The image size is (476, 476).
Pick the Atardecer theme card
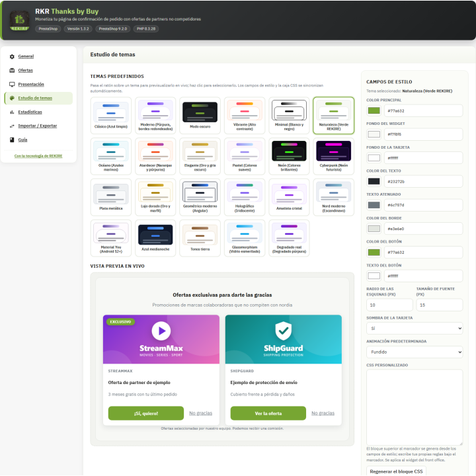pyautogui.click(x=155, y=156)
